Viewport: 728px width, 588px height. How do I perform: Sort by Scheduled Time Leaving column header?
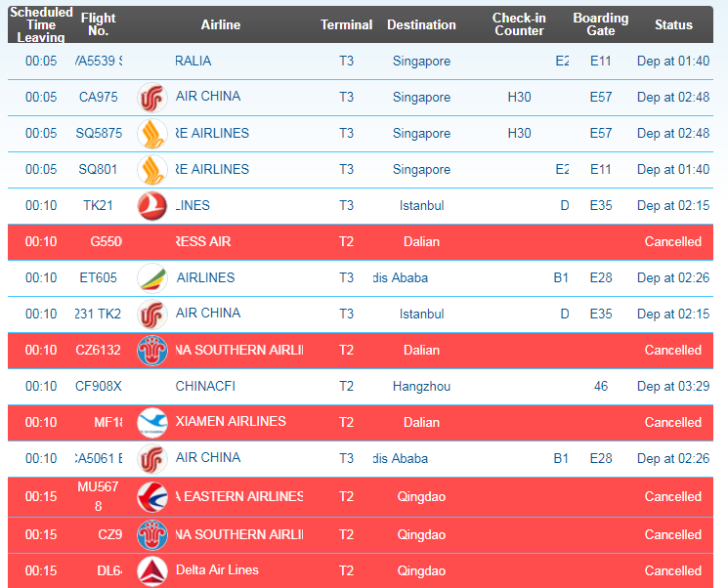pyautogui.click(x=41, y=24)
